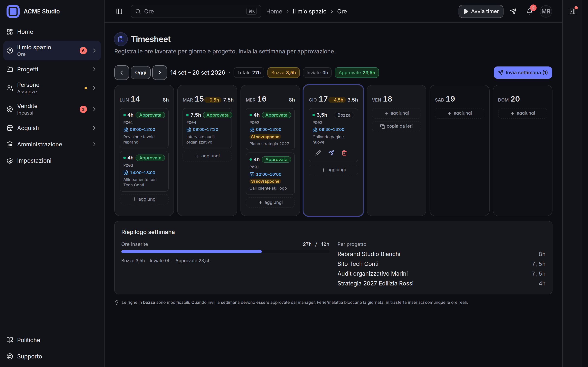588x367 pixels.
Task: Expand the Vendite section chevron
Action: click(94, 109)
